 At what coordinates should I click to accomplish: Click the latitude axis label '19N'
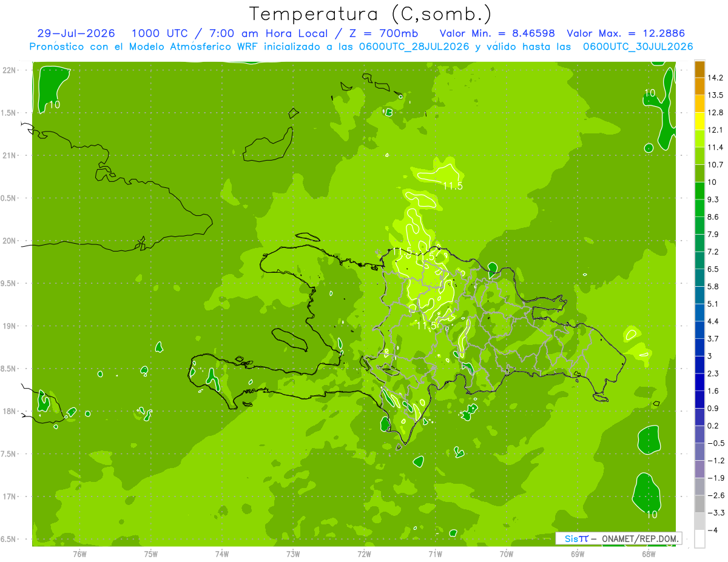point(10,326)
